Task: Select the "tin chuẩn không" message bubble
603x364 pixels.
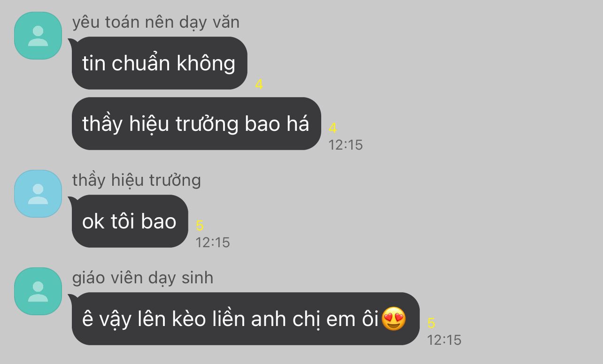Action: tap(159, 63)
